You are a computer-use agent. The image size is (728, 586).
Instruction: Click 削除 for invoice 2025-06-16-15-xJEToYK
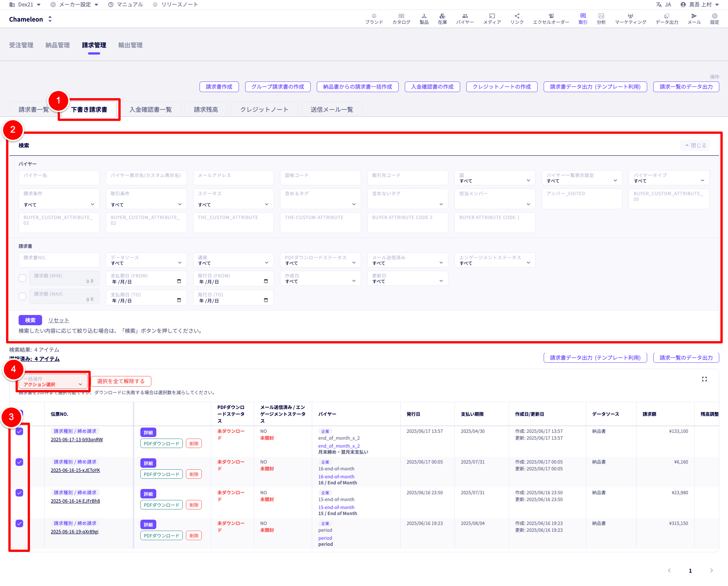click(194, 474)
